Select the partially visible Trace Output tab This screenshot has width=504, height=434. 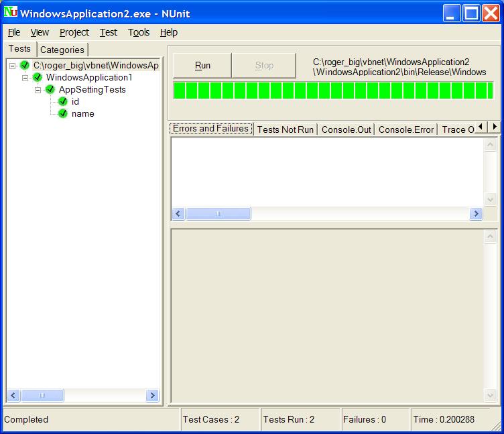tap(457, 129)
